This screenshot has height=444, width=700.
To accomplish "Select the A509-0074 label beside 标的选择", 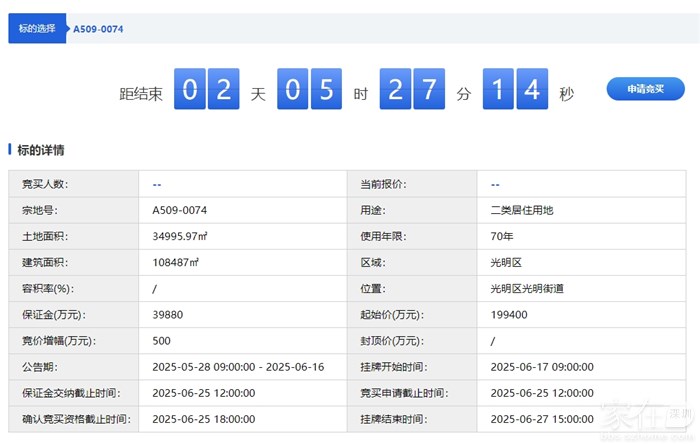I will [98, 29].
